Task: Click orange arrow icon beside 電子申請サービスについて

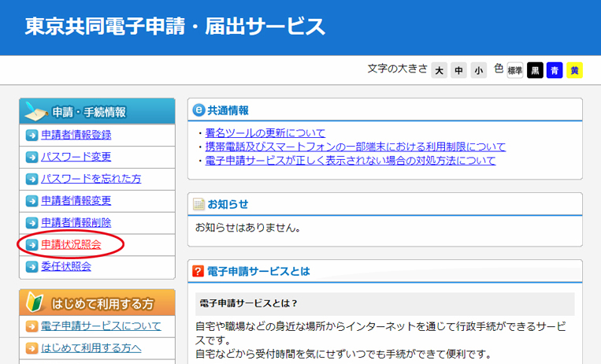Action: [x=32, y=326]
